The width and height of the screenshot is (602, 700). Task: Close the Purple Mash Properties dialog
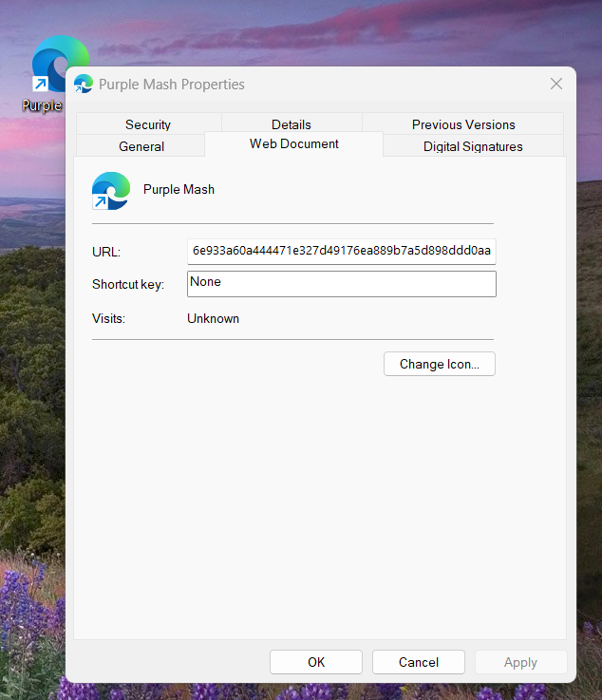click(556, 84)
